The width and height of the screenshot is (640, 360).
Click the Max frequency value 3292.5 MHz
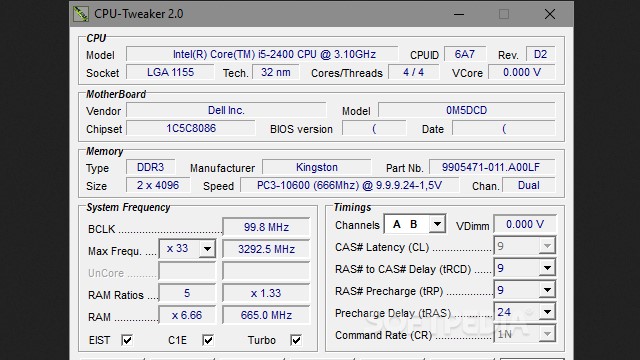pyautogui.click(x=266, y=249)
